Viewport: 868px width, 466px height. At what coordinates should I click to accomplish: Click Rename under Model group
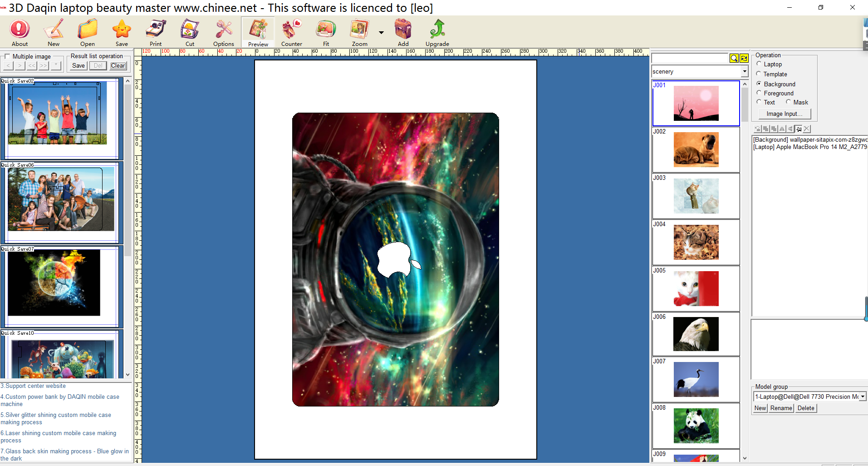(781, 408)
